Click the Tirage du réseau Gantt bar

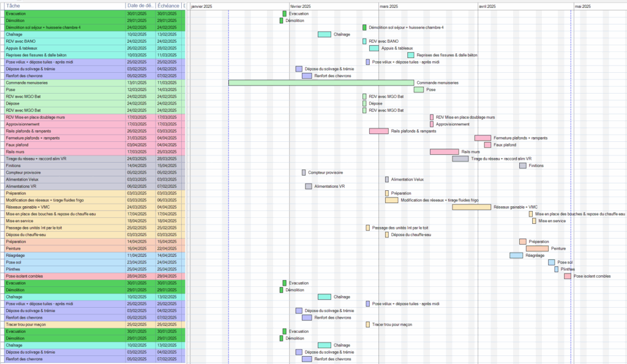point(460,158)
